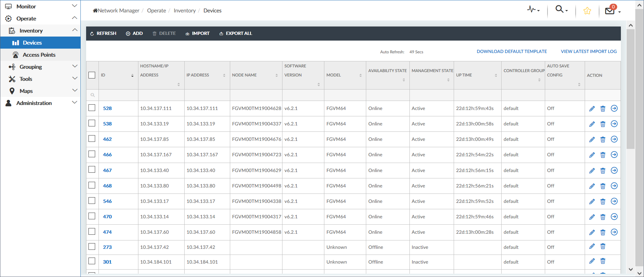The height and width of the screenshot is (277, 644).
Task: Expand the Monitor menu chevron
Action: (x=75, y=6)
